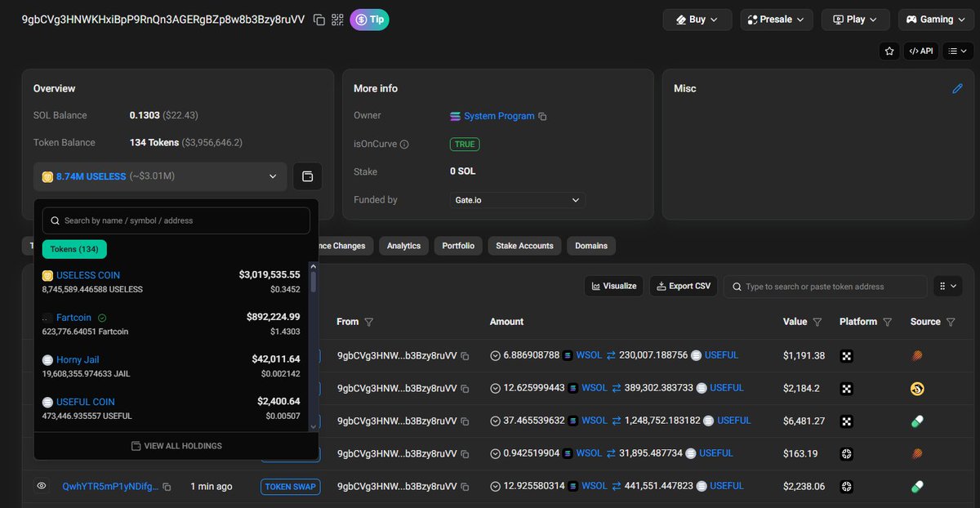The height and width of the screenshot is (508, 980).
Task: Copy From address in $2,184.2 row
Action: pos(465,389)
